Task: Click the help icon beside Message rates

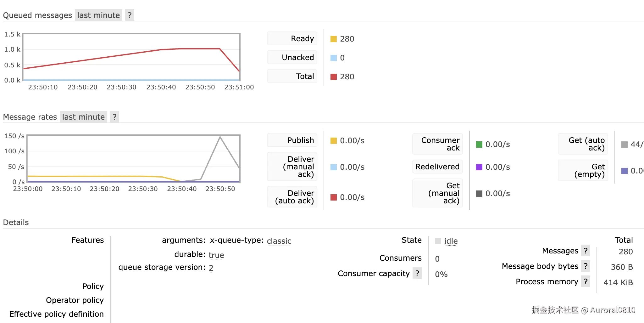Action: 114,117
